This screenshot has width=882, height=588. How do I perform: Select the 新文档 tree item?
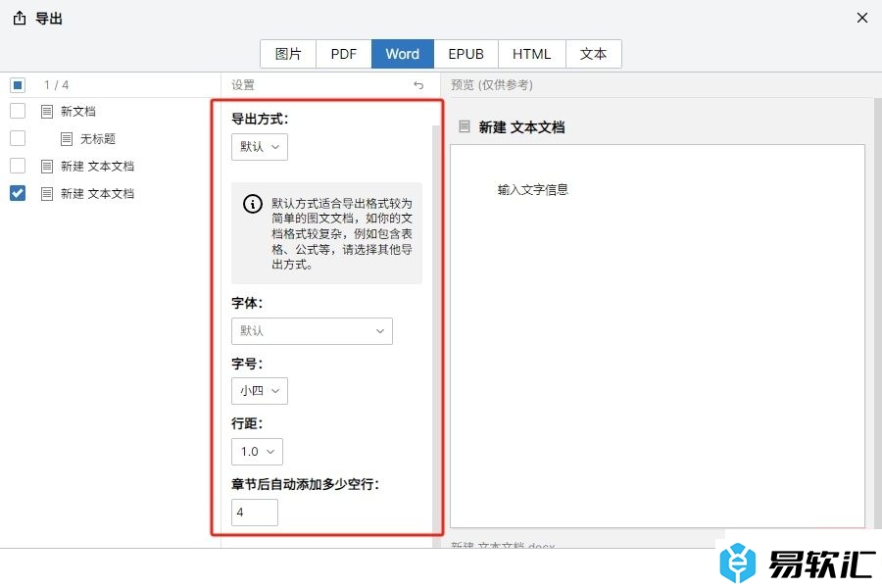click(x=78, y=112)
